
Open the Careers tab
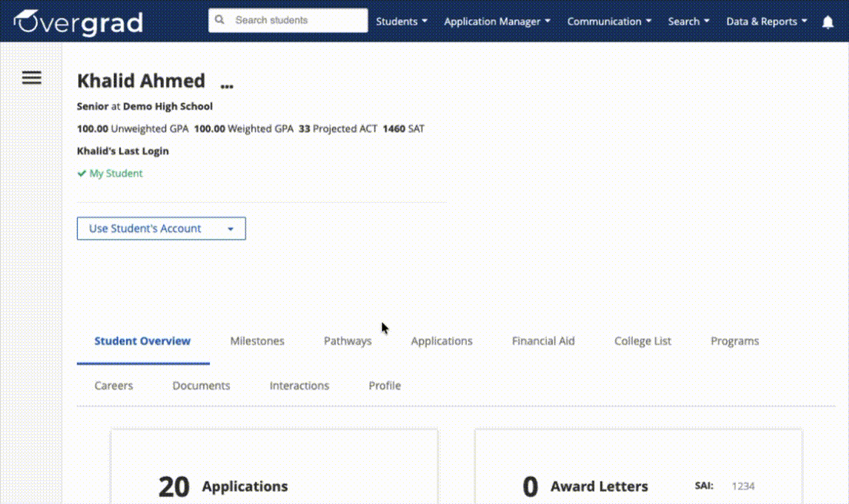coord(114,386)
